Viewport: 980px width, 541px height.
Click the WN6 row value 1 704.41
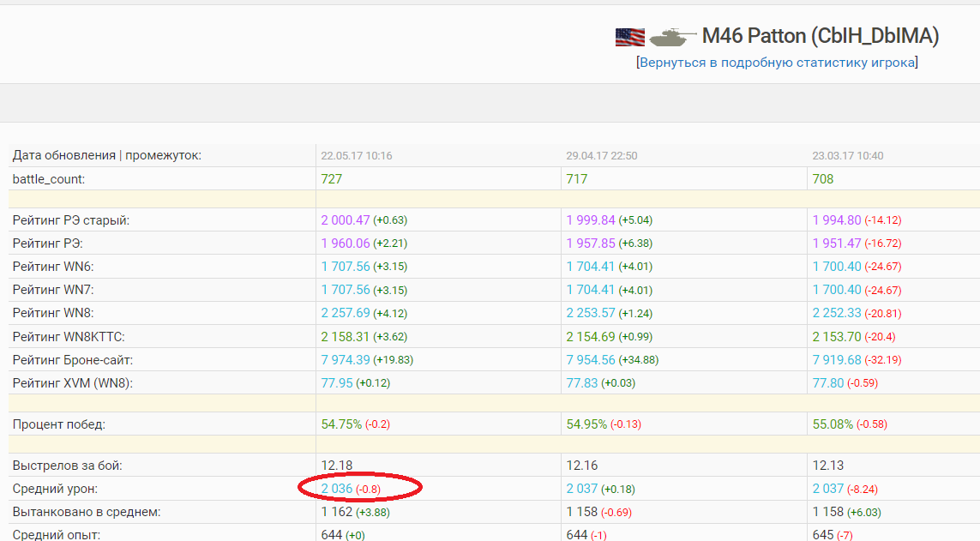[591, 266]
